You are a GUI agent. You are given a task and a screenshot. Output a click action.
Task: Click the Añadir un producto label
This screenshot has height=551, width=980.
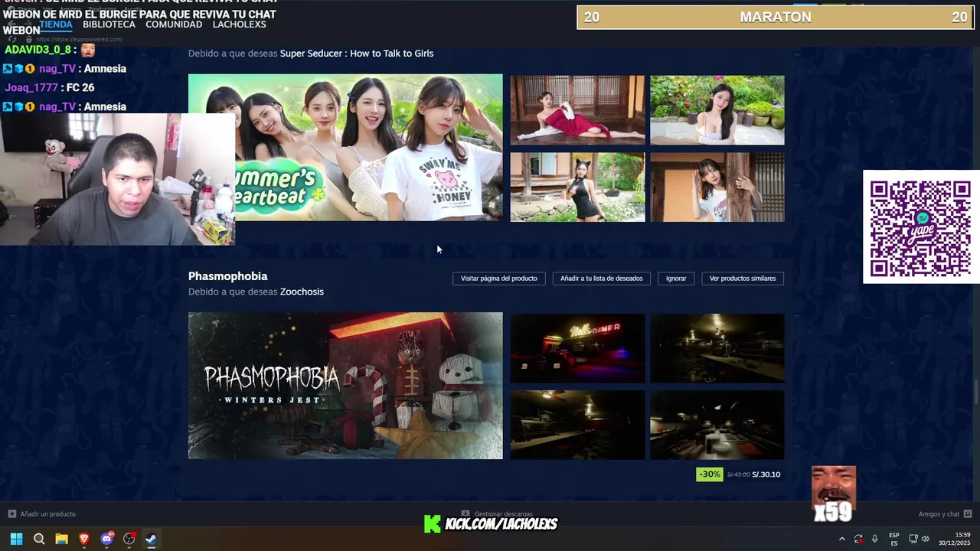(x=48, y=514)
